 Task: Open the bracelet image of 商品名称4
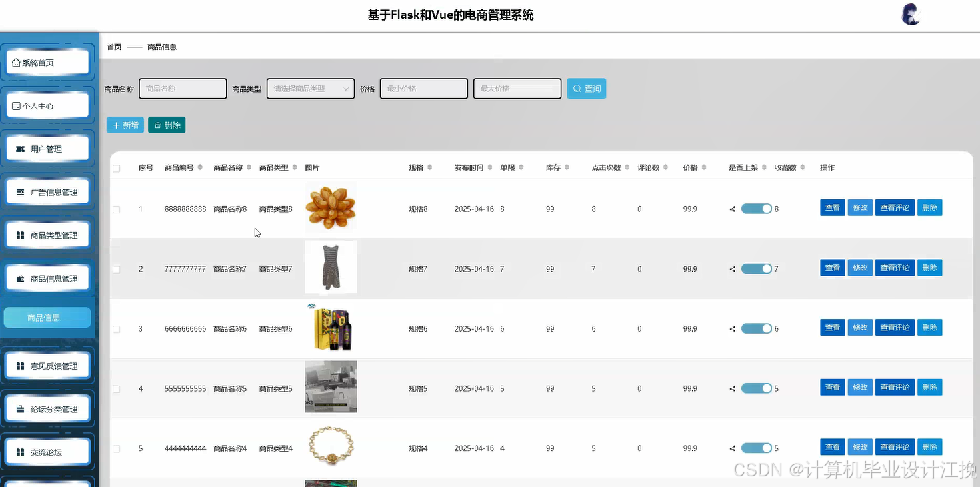(x=331, y=446)
